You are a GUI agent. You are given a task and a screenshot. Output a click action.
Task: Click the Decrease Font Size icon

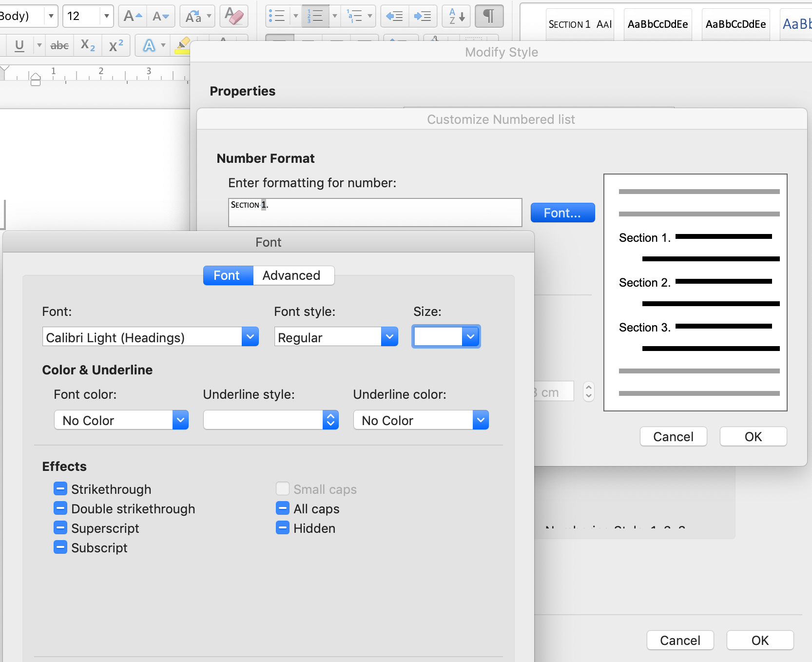point(161,16)
